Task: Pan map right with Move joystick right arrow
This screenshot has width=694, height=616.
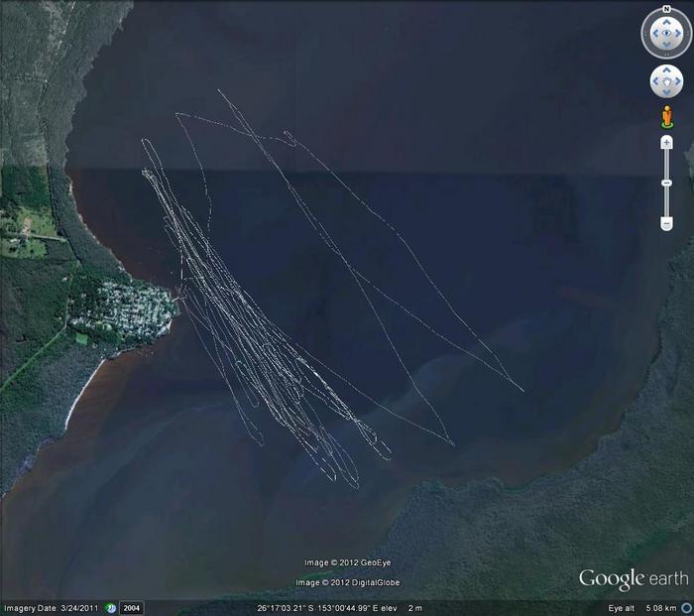Action: tap(677, 81)
